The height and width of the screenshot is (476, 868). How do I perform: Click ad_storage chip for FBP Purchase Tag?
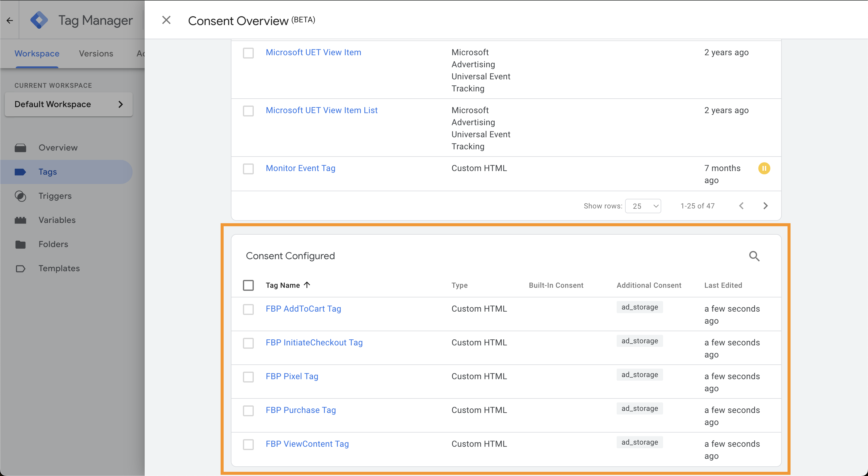pos(640,408)
